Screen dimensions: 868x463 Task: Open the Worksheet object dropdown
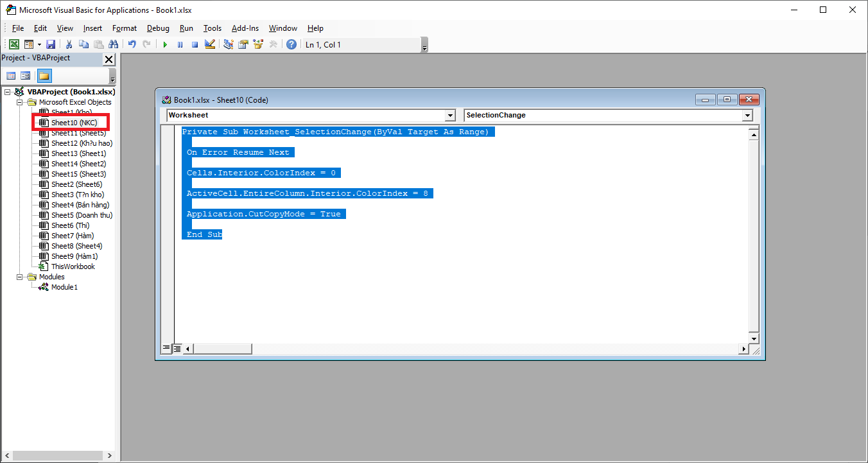[450, 116]
